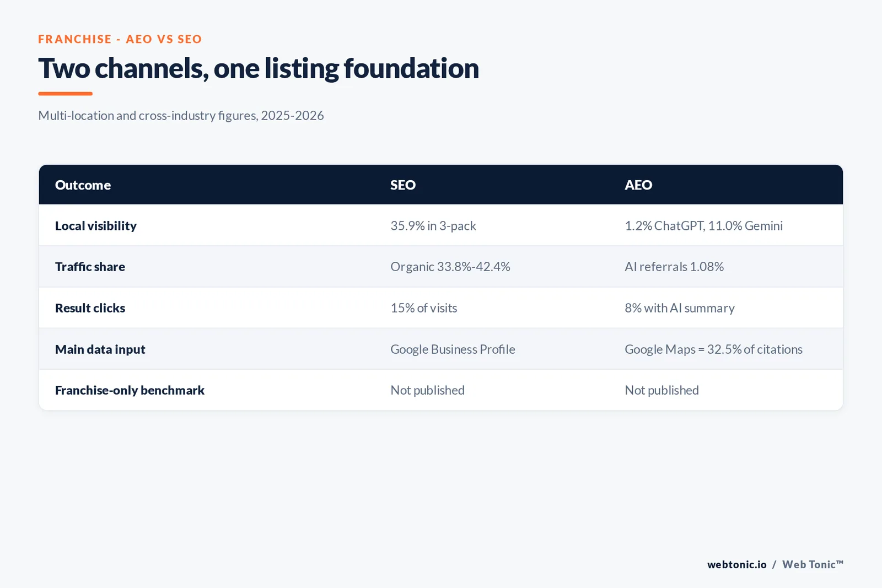Select the 'Local visibility' row label
The image size is (882, 588).
tap(96, 226)
